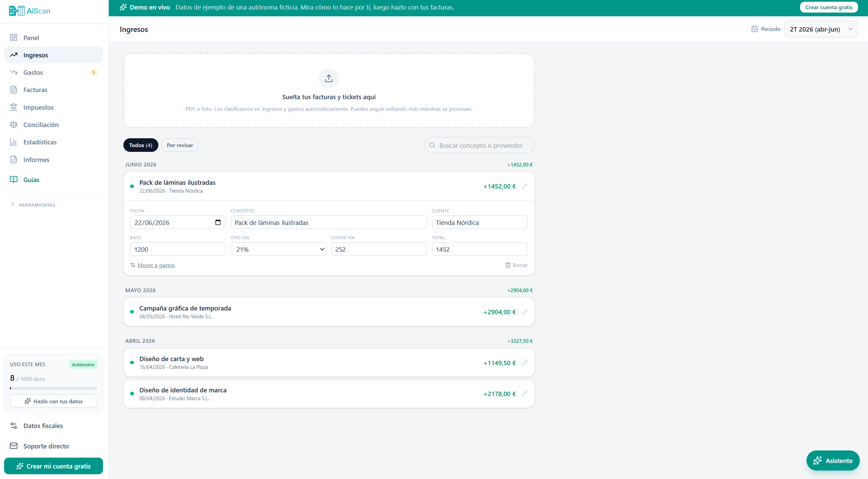Click the magnifier icon in search box
Screen dimensions: 868x479
432,145
